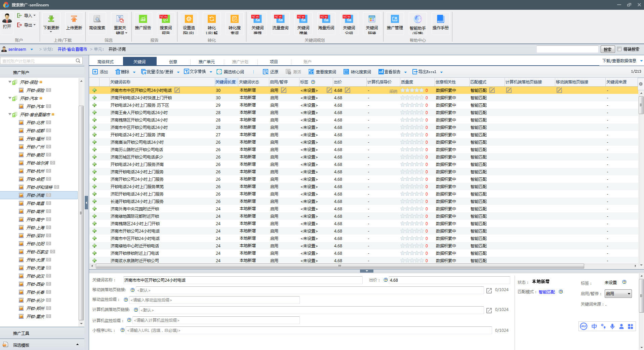Image resolution: width=644 pixels, height=350 pixels.
Task: Click the 搜索 button
Action: 607,49
